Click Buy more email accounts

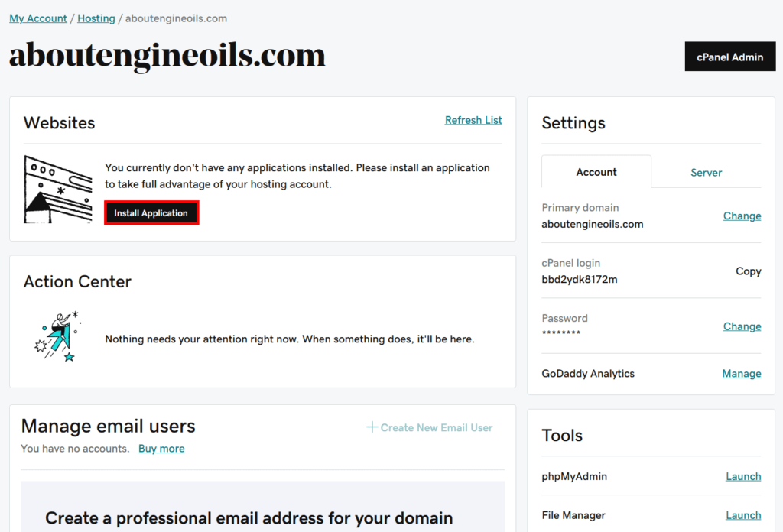point(161,449)
